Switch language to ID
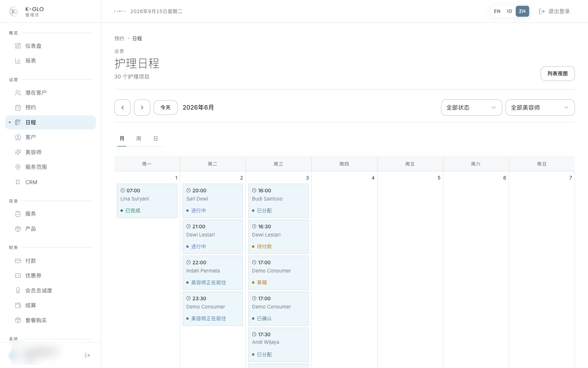 point(509,11)
